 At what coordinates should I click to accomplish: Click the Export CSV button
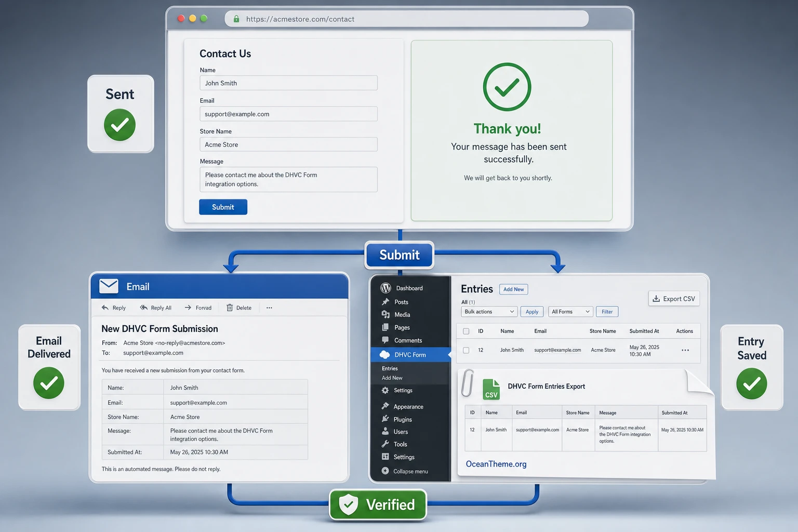(674, 299)
